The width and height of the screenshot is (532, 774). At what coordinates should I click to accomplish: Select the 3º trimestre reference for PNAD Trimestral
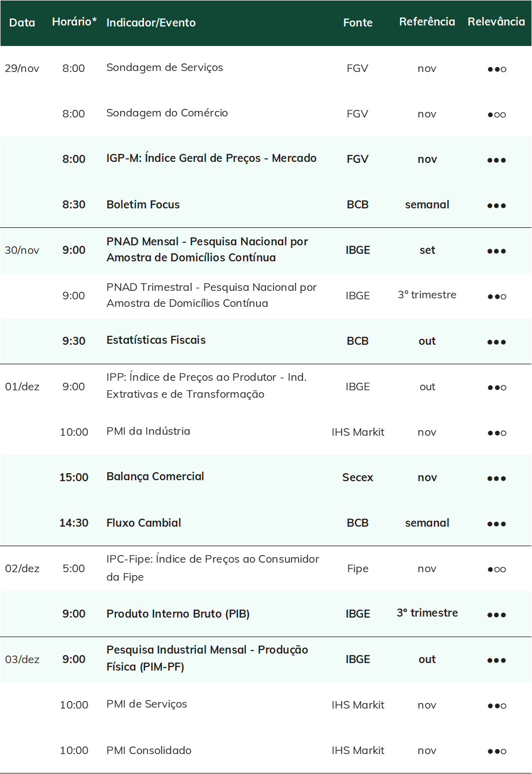pos(427,295)
